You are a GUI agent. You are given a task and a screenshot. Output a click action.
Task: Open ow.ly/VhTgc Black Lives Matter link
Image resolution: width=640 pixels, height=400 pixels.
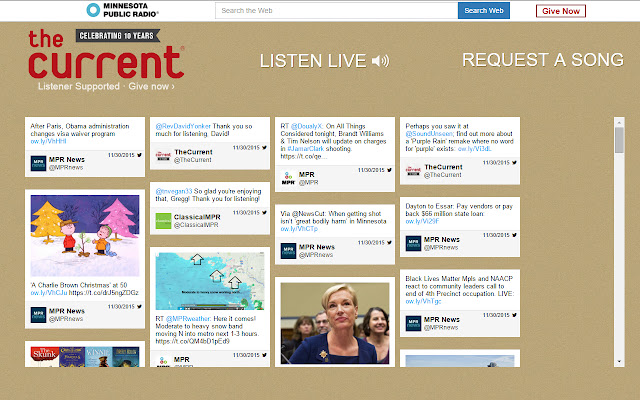click(423, 301)
